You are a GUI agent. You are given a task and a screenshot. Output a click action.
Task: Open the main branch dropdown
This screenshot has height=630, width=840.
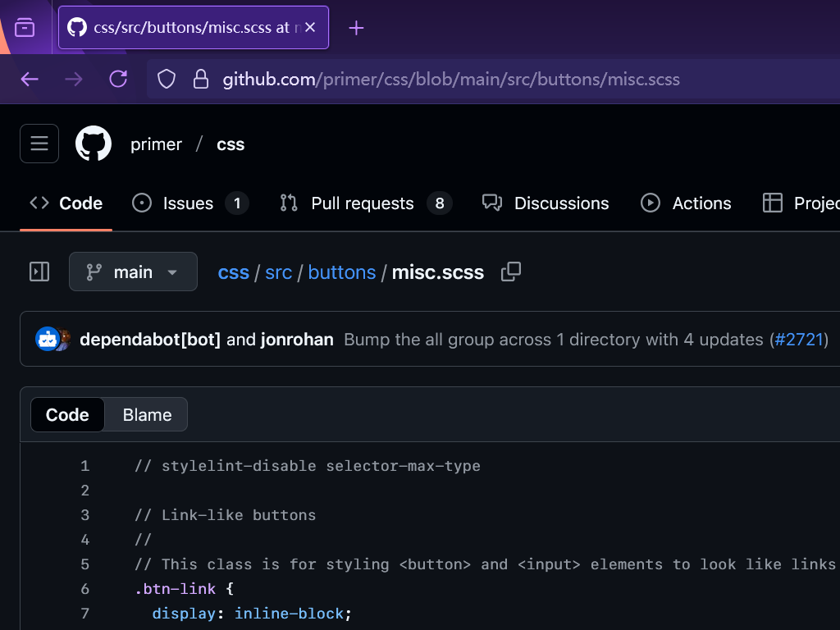[x=133, y=272]
